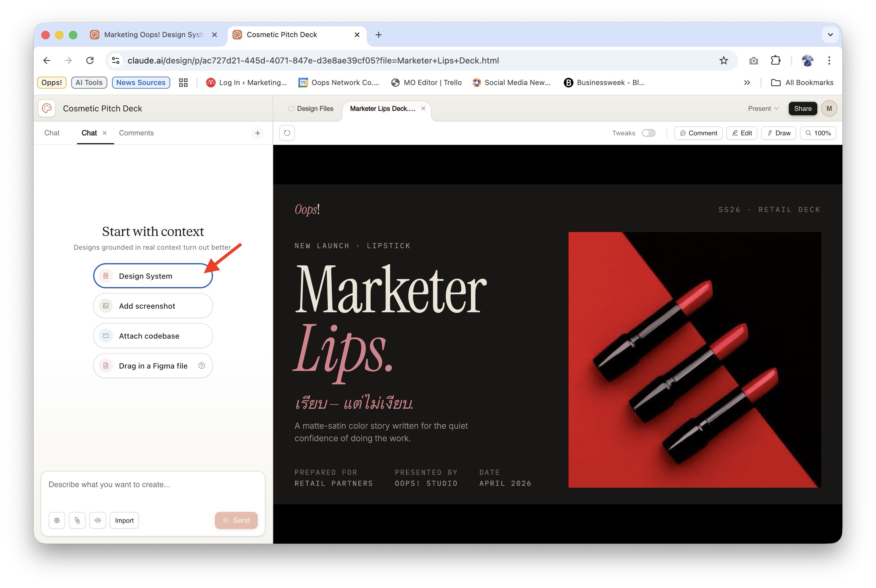
Task: Click the reload preview icon
Action: (x=287, y=133)
